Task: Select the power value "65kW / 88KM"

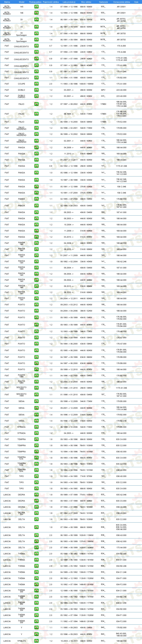Action: [x=86, y=20]
